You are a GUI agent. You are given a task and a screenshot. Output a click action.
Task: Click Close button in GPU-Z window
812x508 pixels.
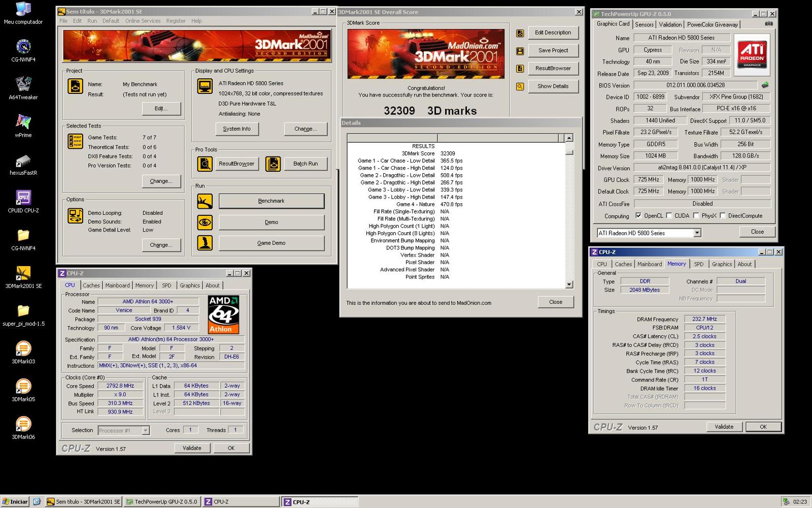pyautogui.click(x=757, y=232)
